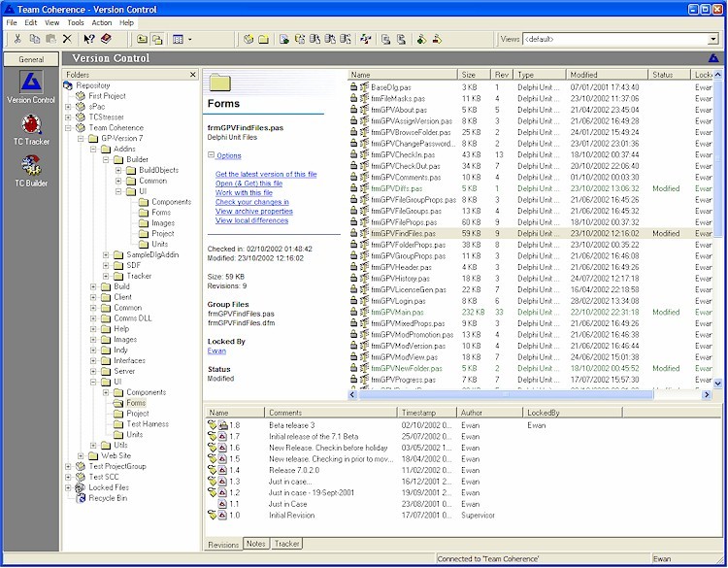The image size is (728, 568).
Task: Expand the sPac project node
Action: point(68,107)
